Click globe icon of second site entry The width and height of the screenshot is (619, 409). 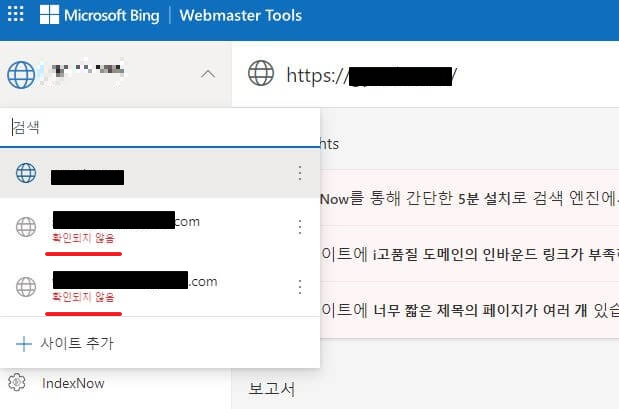26,227
